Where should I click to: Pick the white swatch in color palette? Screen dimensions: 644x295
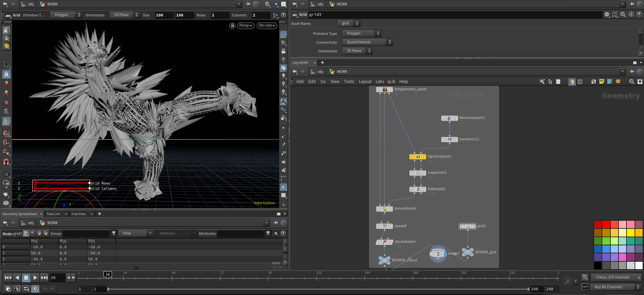coord(639,265)
